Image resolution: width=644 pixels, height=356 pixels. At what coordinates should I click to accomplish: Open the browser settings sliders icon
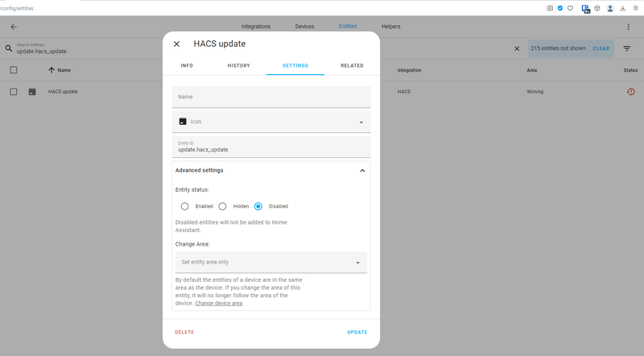pos(636,8)
